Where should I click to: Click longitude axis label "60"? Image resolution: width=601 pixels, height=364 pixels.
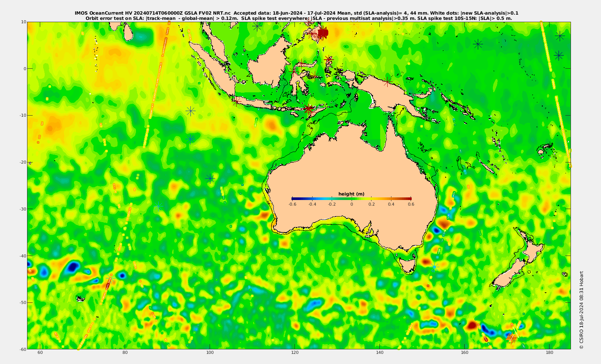(x=40, y=353)
